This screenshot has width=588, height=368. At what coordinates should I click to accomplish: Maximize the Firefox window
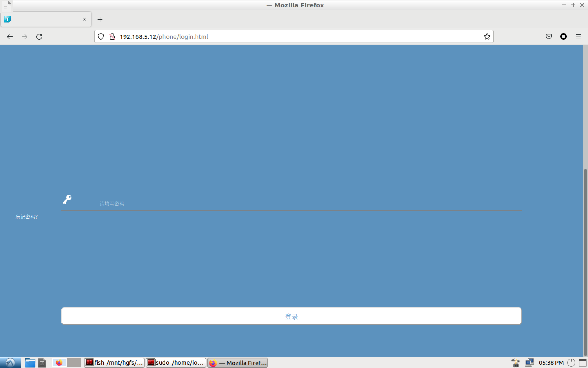click(573, 5)
